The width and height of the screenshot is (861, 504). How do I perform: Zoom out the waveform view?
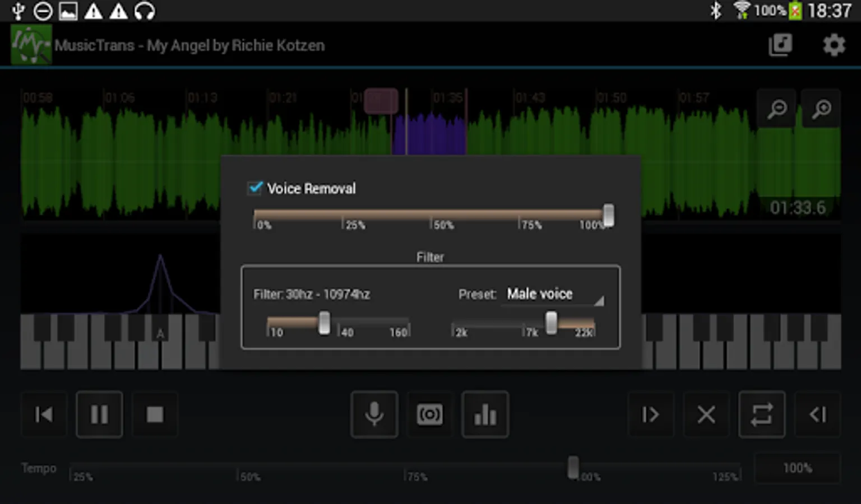[777, 109]
